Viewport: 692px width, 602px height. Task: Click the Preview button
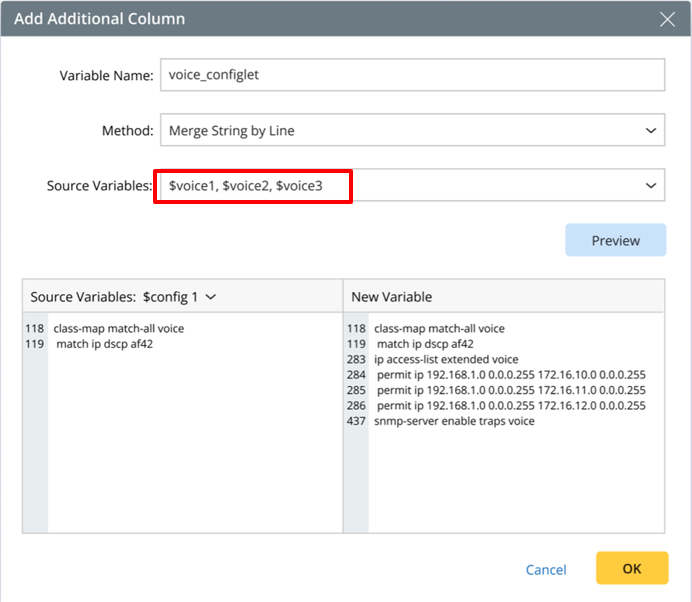(x=615, y=241)
